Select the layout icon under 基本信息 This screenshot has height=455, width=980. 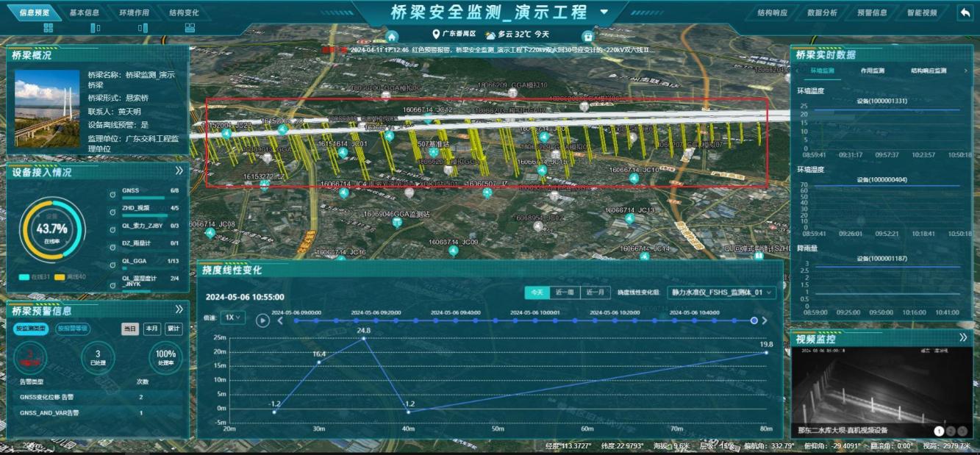tap(95, 28)
